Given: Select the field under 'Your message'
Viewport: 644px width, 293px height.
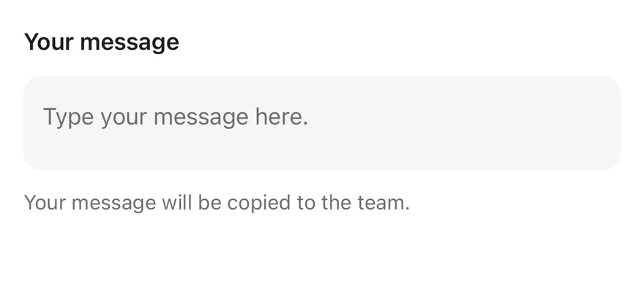Looking at the screenshot, I should [x=321, y=123].
